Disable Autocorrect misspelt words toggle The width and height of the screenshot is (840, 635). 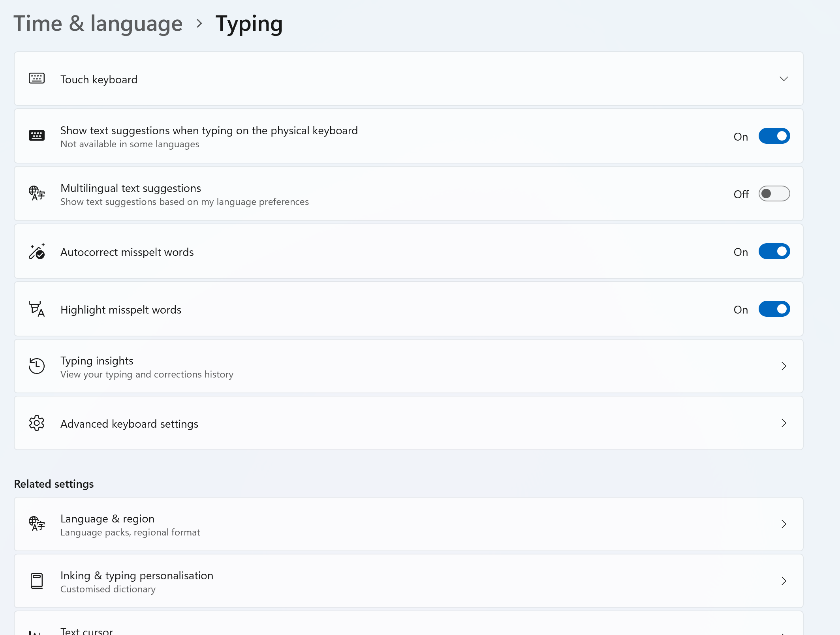774,252
